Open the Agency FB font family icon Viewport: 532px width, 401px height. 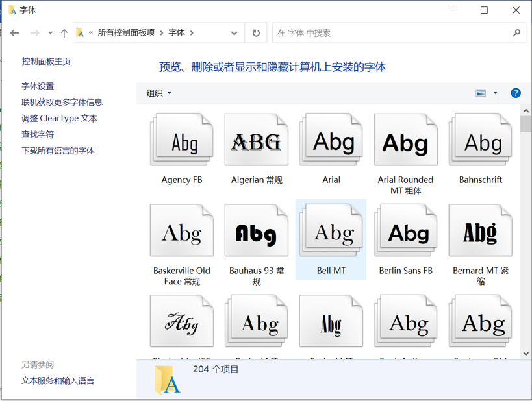click(x=182, y=140)
